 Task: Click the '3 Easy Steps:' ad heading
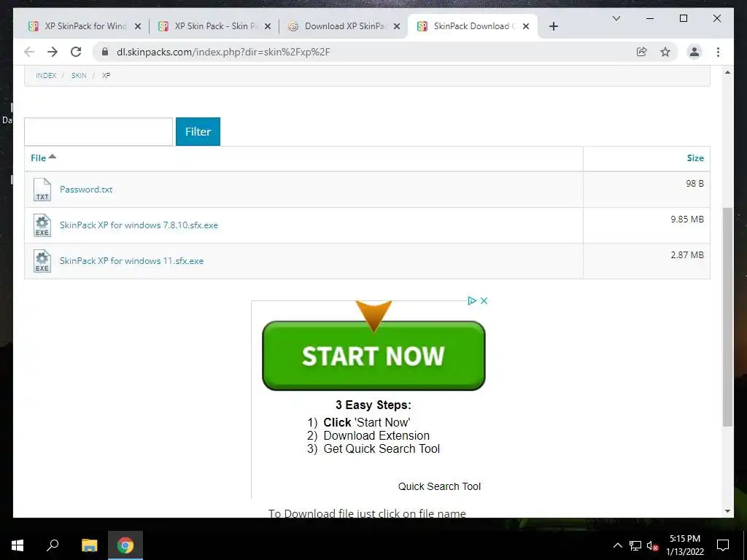point(373,405)
